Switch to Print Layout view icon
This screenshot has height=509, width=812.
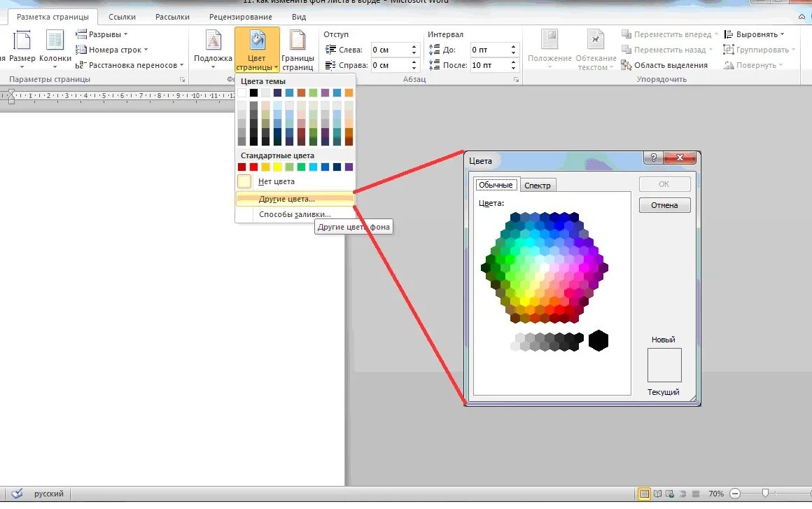tap(644, 494)
